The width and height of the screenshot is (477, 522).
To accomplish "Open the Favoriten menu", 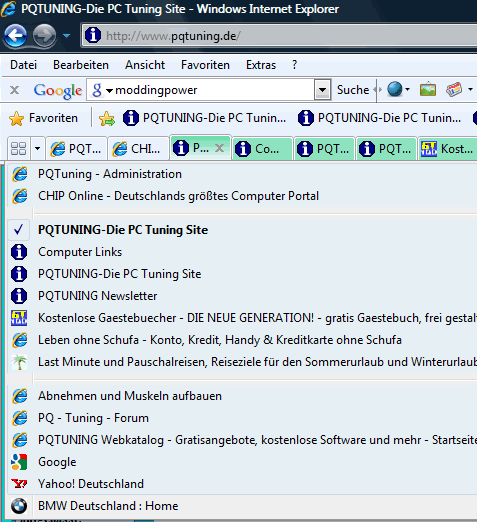I will 205,65.
